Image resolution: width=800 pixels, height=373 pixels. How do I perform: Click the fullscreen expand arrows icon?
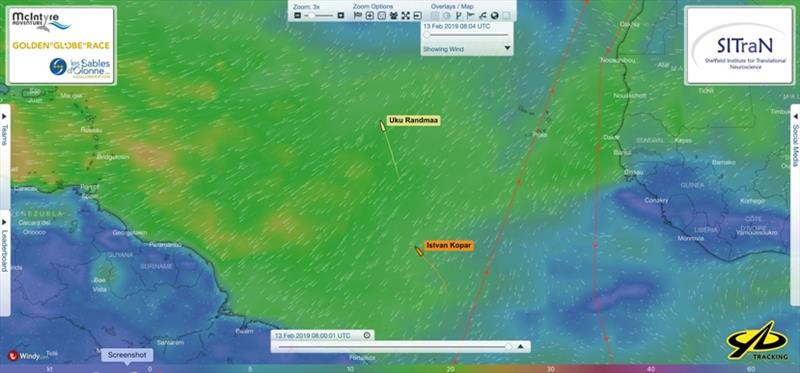click(406, 15)
